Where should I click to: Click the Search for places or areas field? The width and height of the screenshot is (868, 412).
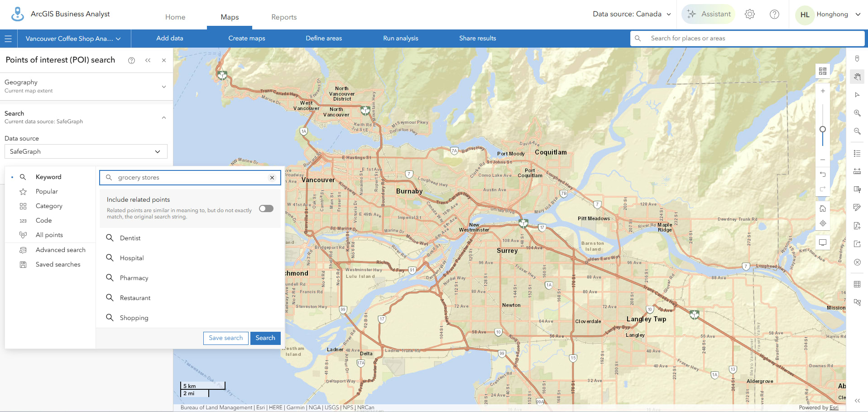click(747, 38)
